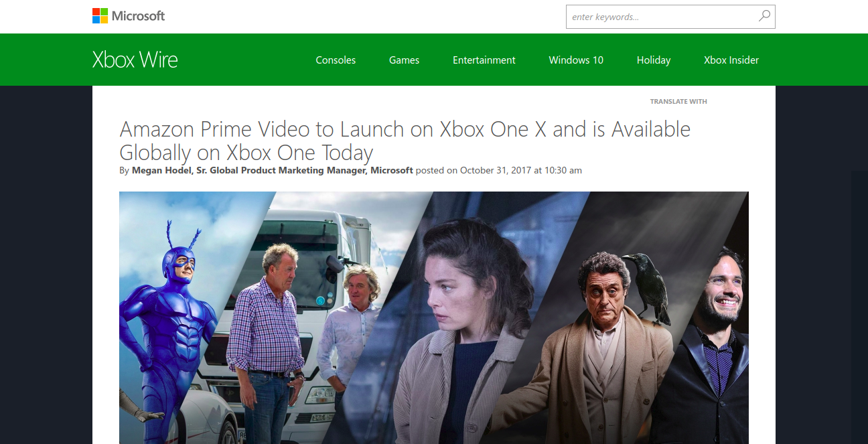The width and height of the screenshot is (868, 444).
Task: Open the Xbox Insider menu
Action: pyautogui.click(x=731, y=60)
